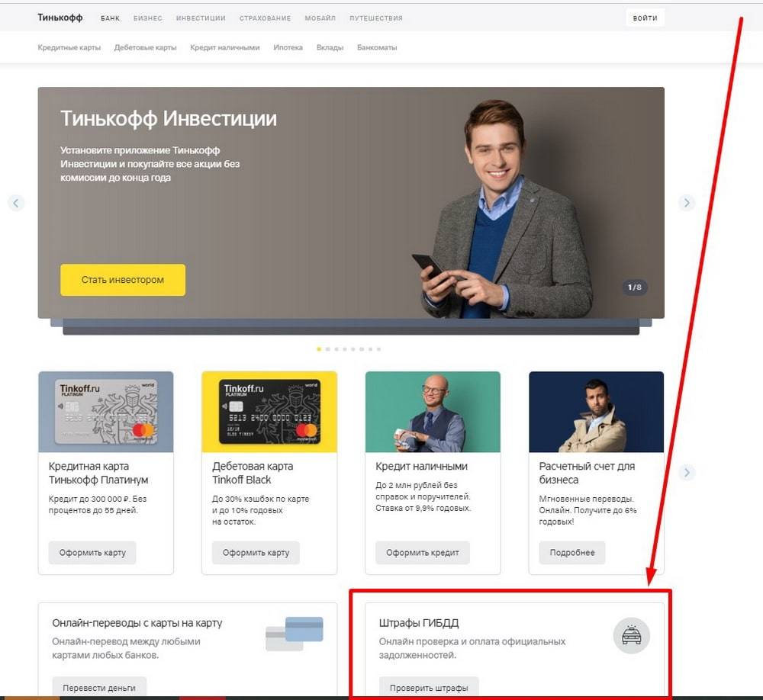Click the Банкоматы link
The height and width of the screenshot is (700, 763).
click(377, 47)
